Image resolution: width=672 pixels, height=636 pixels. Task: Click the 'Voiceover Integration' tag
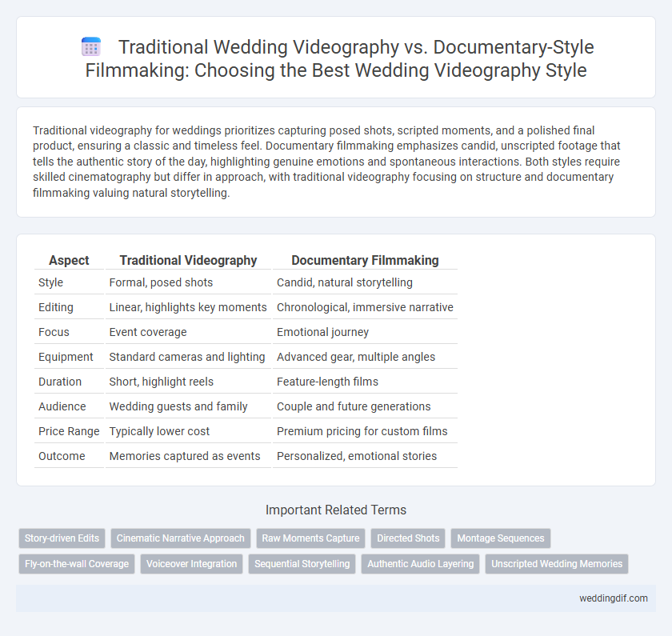point(191,564)
